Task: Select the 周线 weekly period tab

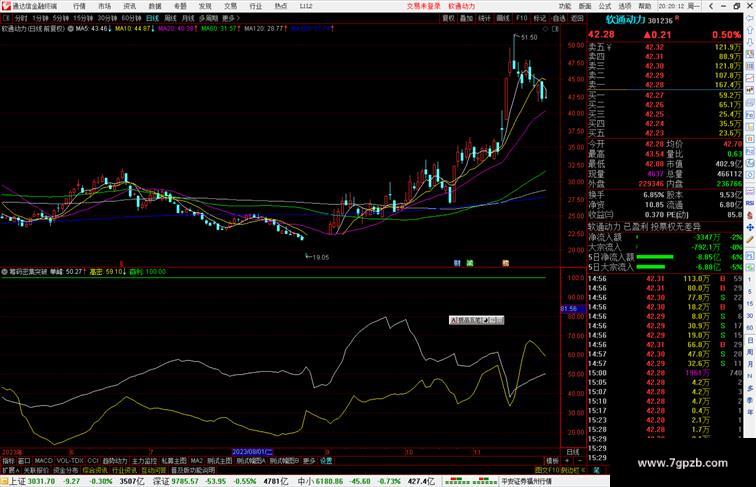Action: click(x=170, y=18)
